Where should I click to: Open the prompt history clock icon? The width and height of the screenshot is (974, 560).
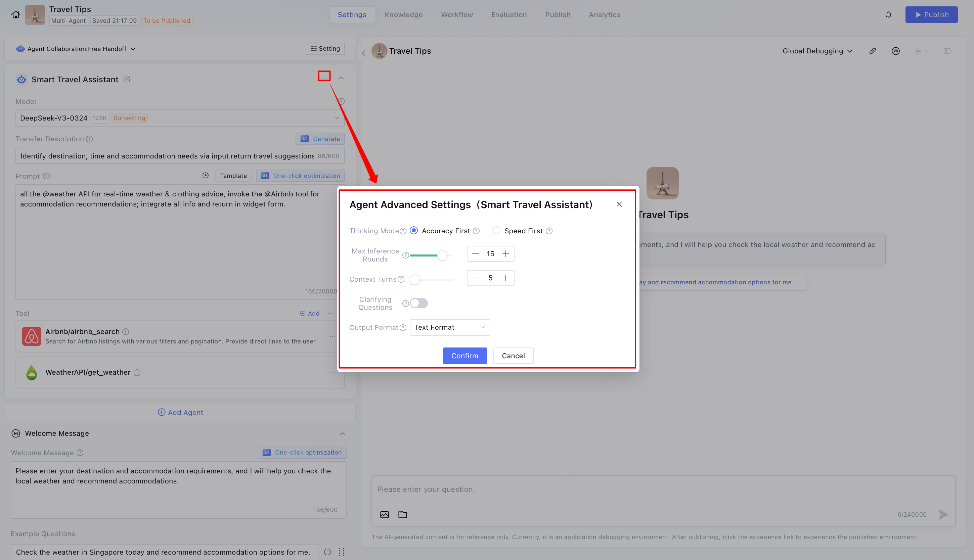click(x=206, y=175)
